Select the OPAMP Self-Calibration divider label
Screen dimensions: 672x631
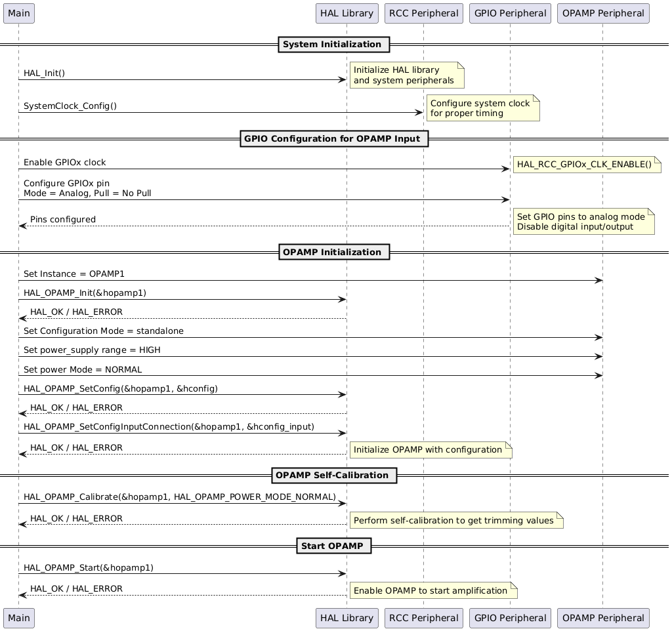tap(334, 475)
